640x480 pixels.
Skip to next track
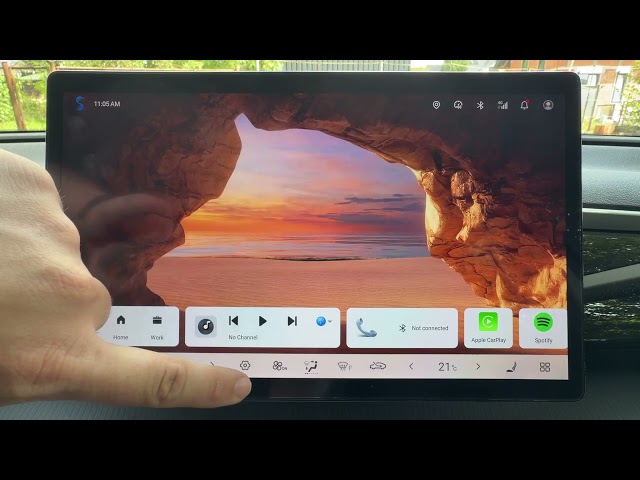292,321
